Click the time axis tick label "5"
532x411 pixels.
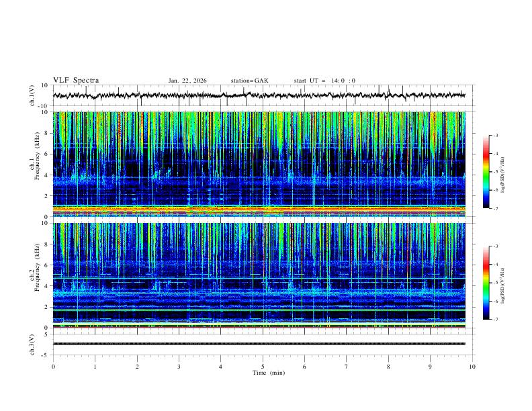pyautogui.click(x=263, y=367)
